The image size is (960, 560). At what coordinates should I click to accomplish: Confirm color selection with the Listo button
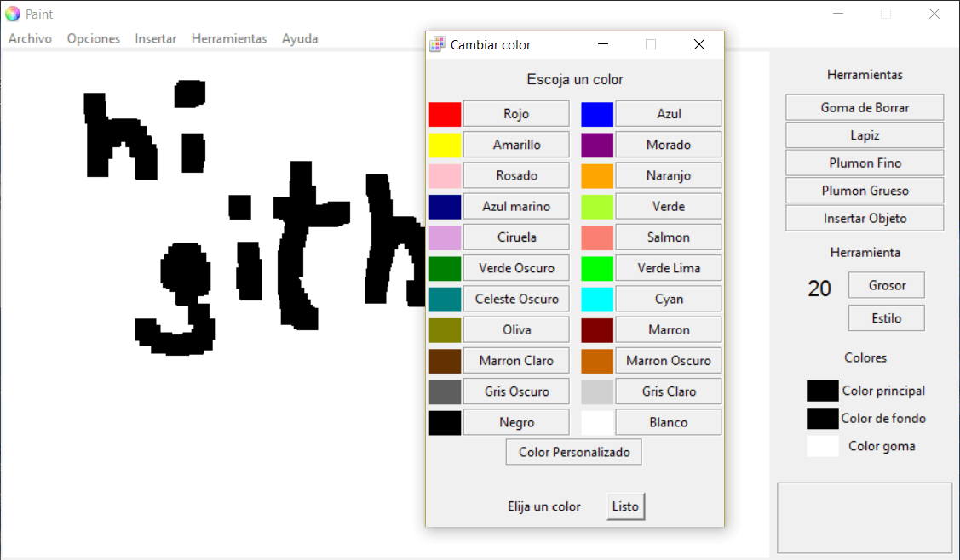[625, 506]
